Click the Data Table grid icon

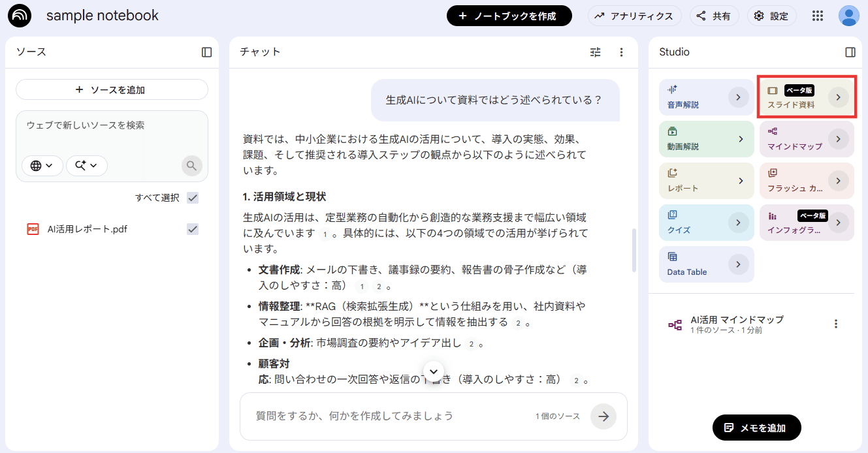672,257
